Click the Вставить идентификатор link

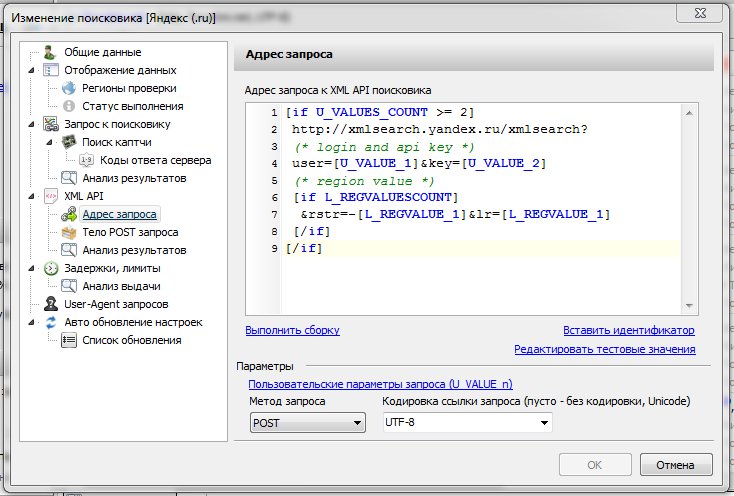point(628,330)
